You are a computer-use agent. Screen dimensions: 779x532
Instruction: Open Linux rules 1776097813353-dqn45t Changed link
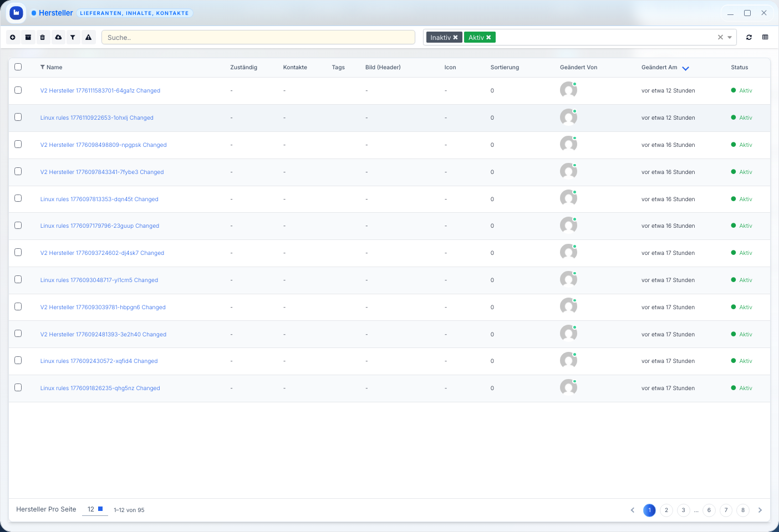[x=99, y=199]
